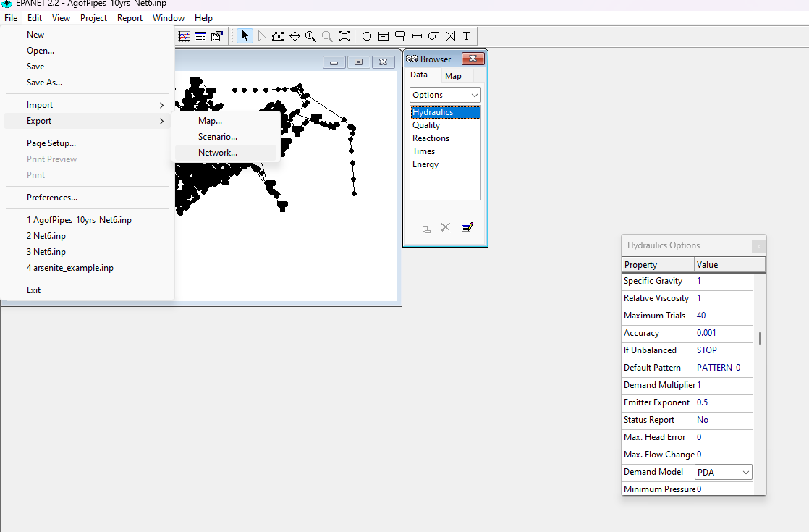809x532 pixels.
Task: Select the Add Tank tool
Action: click(x=400, y=36)
